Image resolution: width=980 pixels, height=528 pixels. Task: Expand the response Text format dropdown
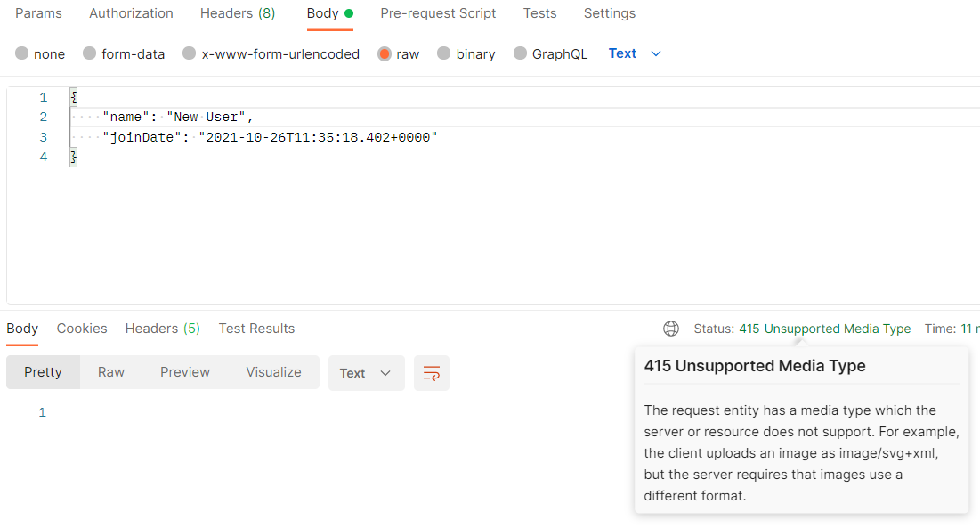coord(366,373)
